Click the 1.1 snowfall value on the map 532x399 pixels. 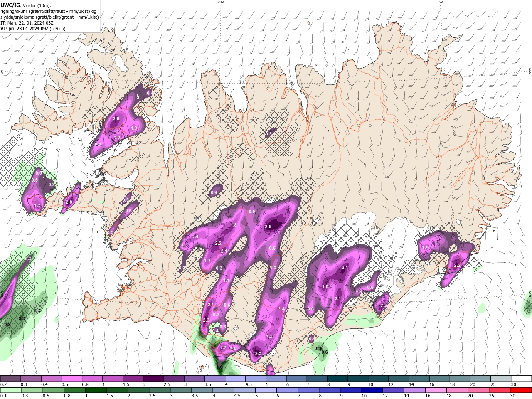pos(226,281)
